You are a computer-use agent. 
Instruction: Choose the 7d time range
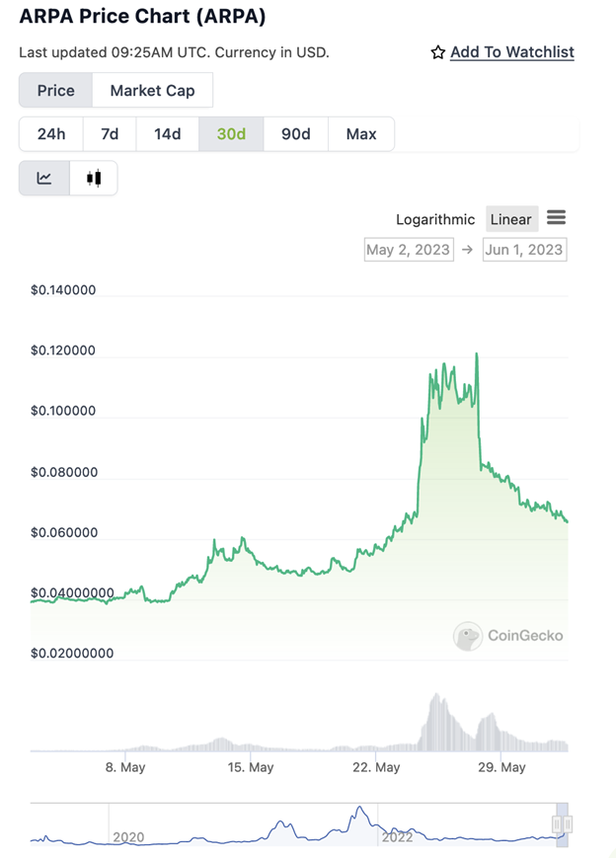click(109, 134)
